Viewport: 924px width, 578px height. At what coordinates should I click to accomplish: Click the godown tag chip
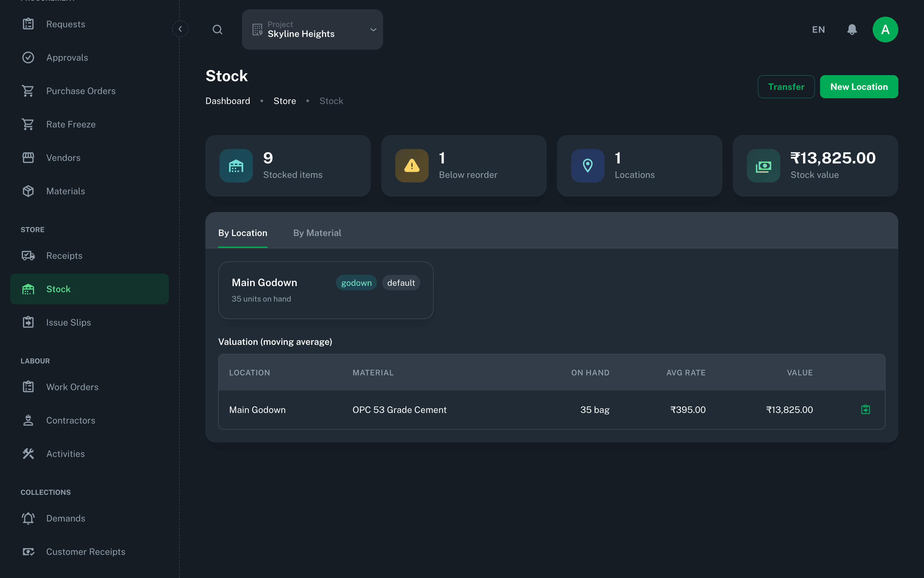[356, 283]
